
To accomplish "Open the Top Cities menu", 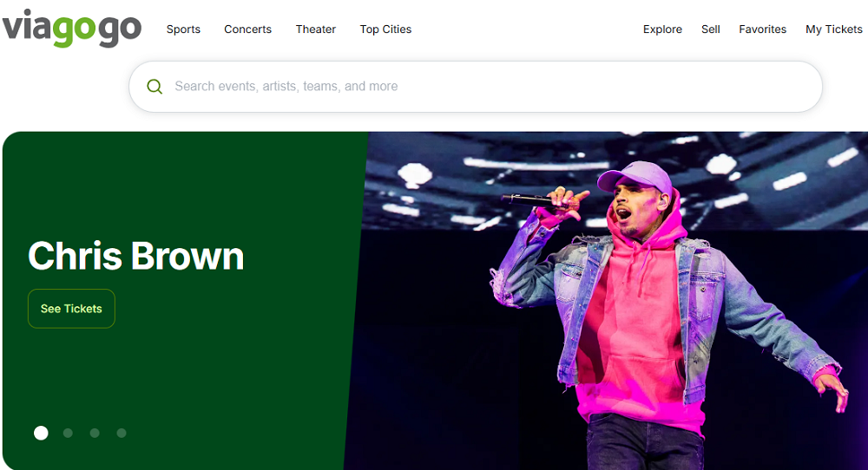I will point(385,29).
